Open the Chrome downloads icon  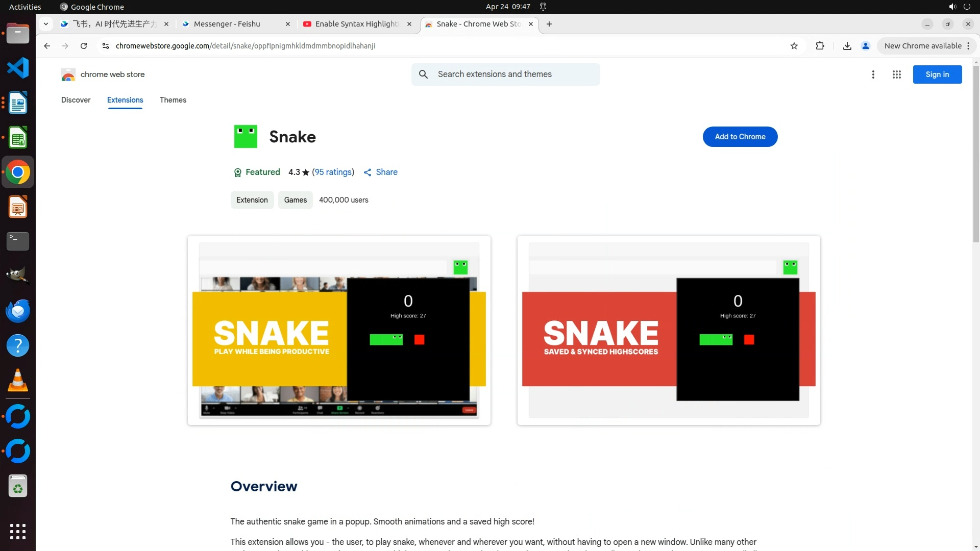pos(847,46)
